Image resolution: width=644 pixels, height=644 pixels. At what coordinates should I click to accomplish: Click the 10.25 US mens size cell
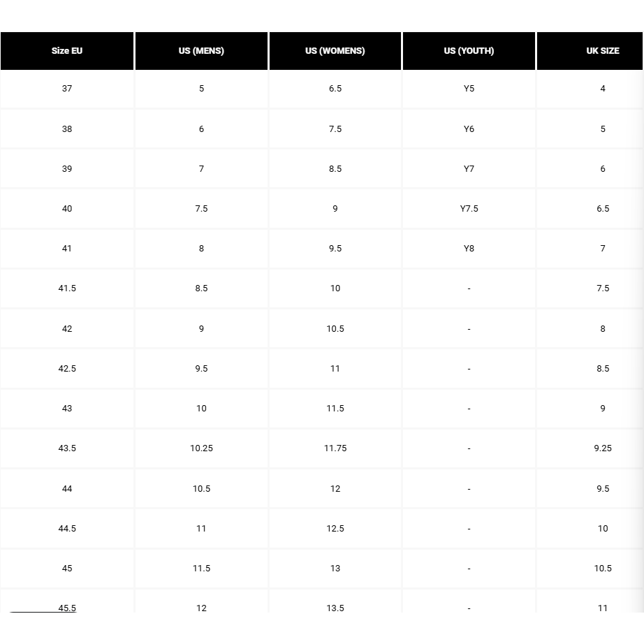[201, 448]
